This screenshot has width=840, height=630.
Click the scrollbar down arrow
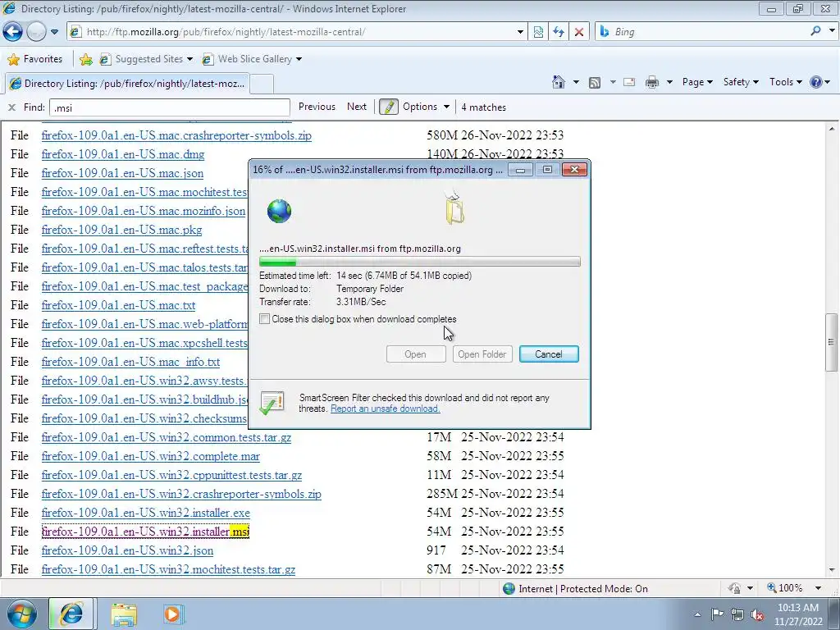832,570
